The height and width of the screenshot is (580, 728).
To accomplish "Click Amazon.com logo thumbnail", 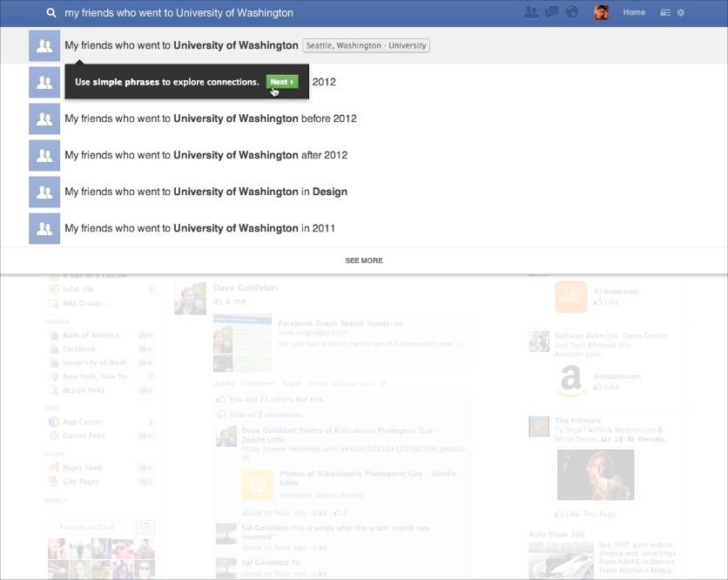I will [571, 381].
